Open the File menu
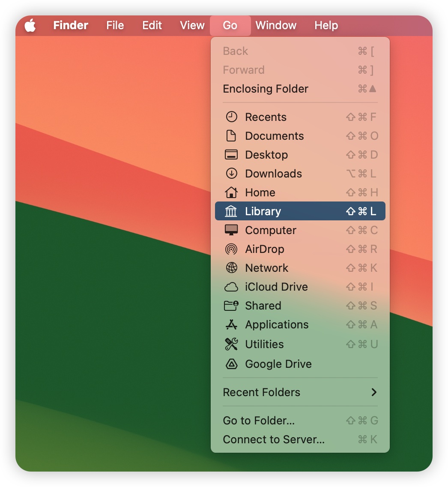 tap(115, 25)
